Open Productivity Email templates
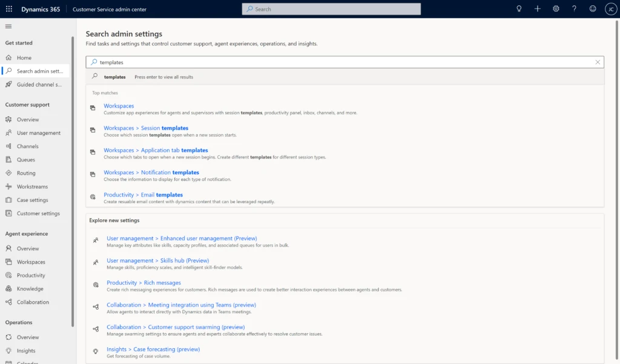The width and height of the screenshot is (620, 364). coord(143,194)
